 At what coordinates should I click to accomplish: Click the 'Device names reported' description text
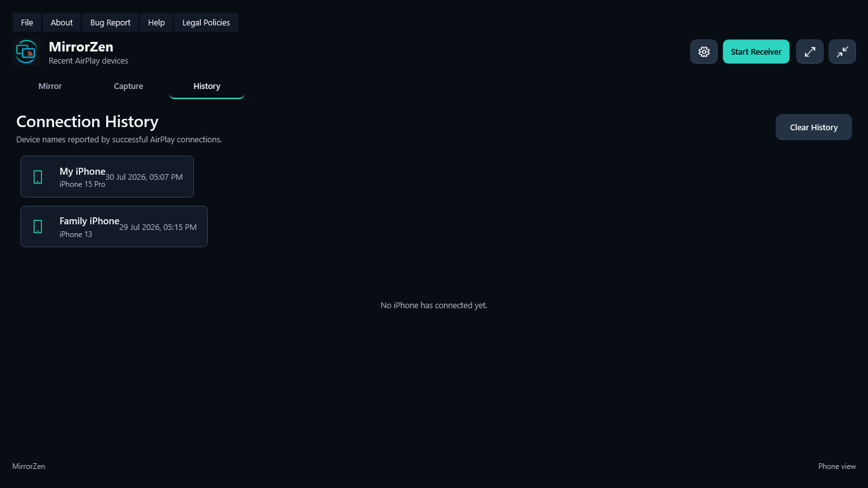pos(119,140)
